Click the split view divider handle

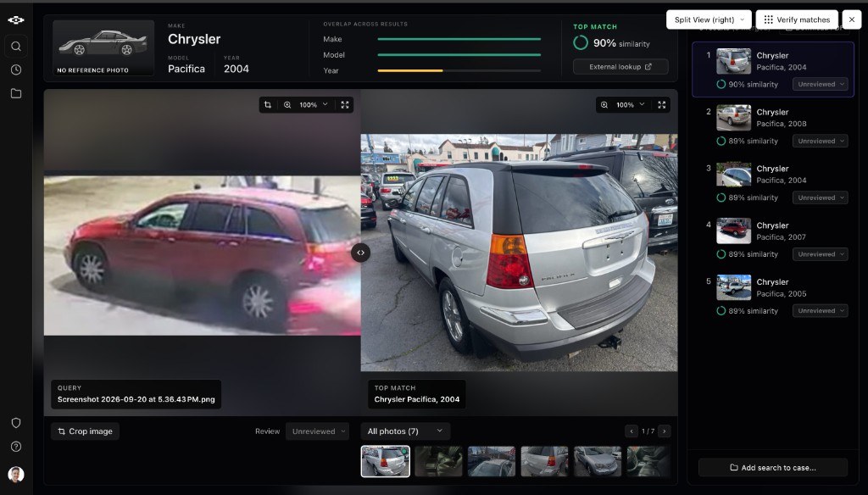click(x=360, y=253)
